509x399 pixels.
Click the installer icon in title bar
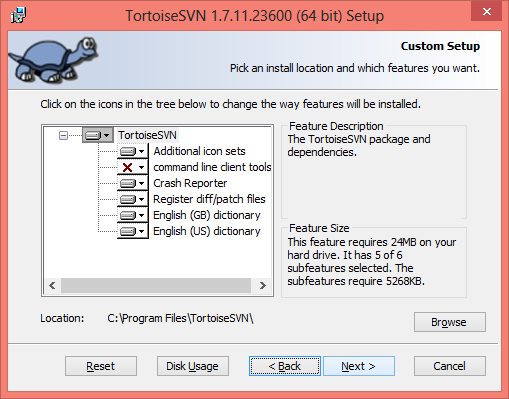click(18, 15)
